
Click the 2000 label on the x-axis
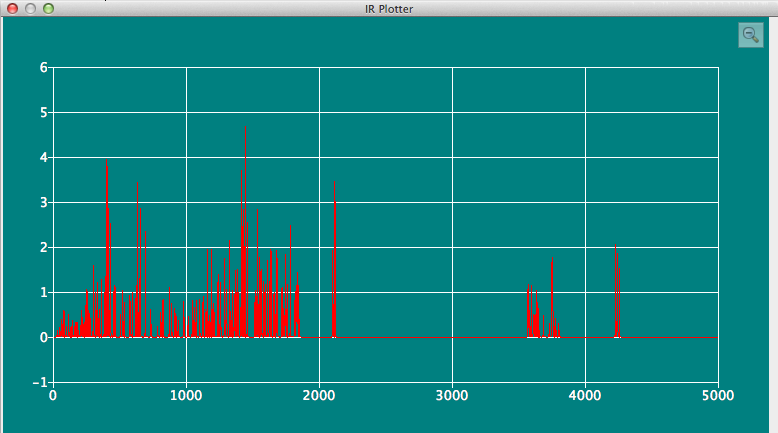click(x=319, y=395)
